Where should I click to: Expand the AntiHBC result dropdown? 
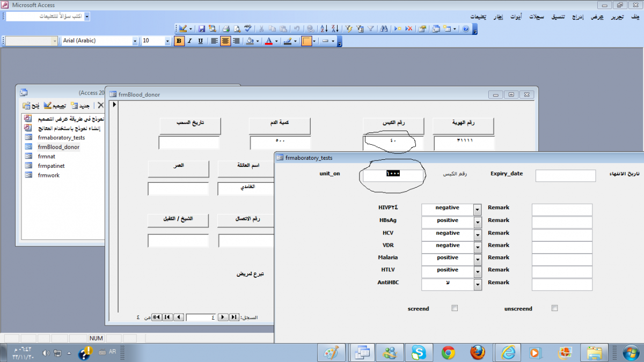point(478,284)
